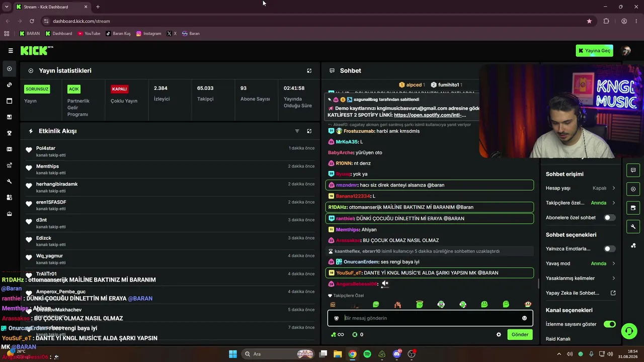Open a new browser tab

(x=98, y=7)
